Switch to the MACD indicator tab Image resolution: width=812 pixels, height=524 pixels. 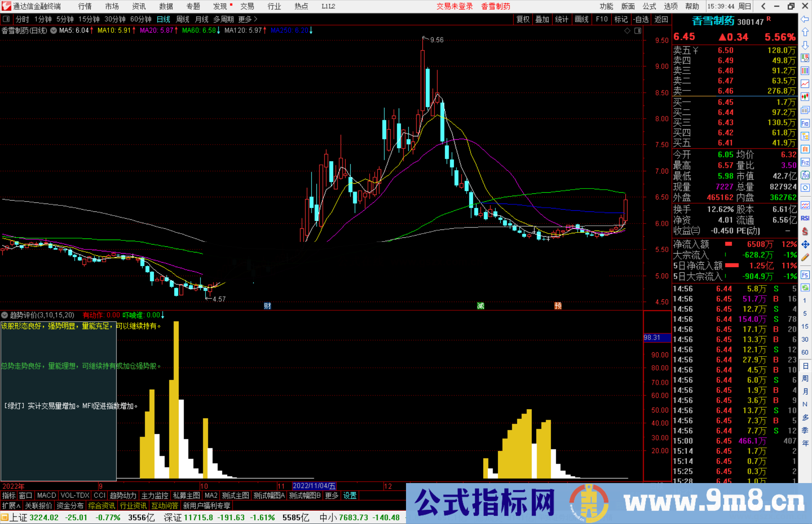(46, 495)
